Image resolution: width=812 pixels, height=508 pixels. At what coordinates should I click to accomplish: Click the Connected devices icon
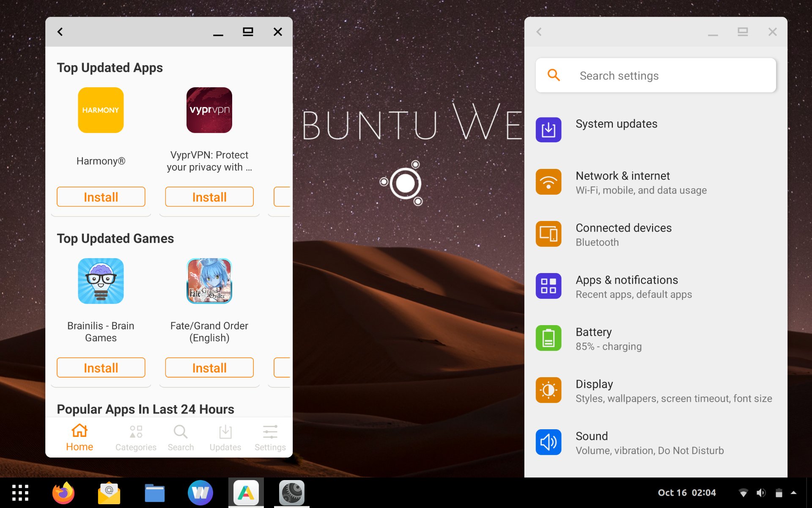[549, 234]
